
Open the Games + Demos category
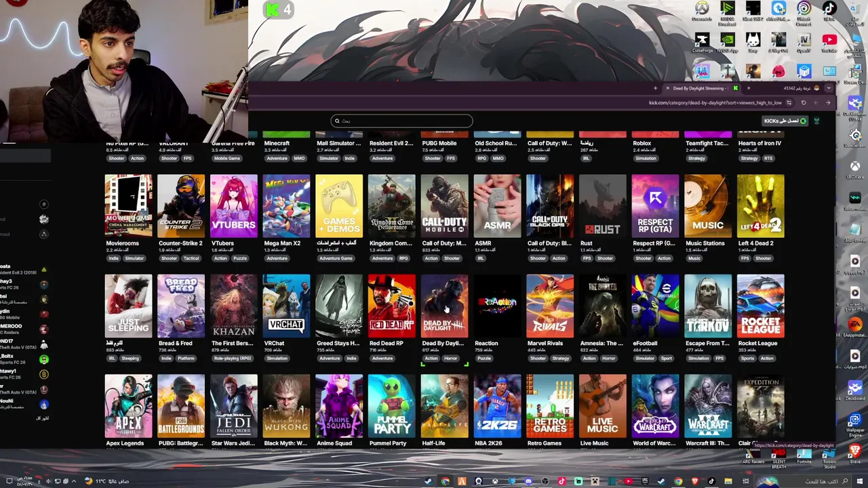click(x=339, y=206)
